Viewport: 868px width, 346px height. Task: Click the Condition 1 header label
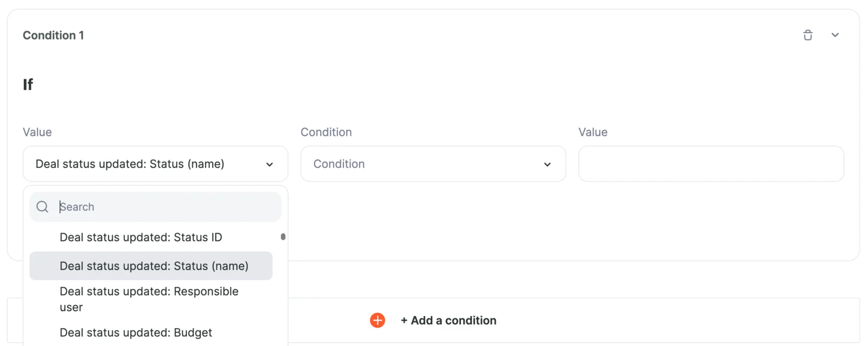53,35
